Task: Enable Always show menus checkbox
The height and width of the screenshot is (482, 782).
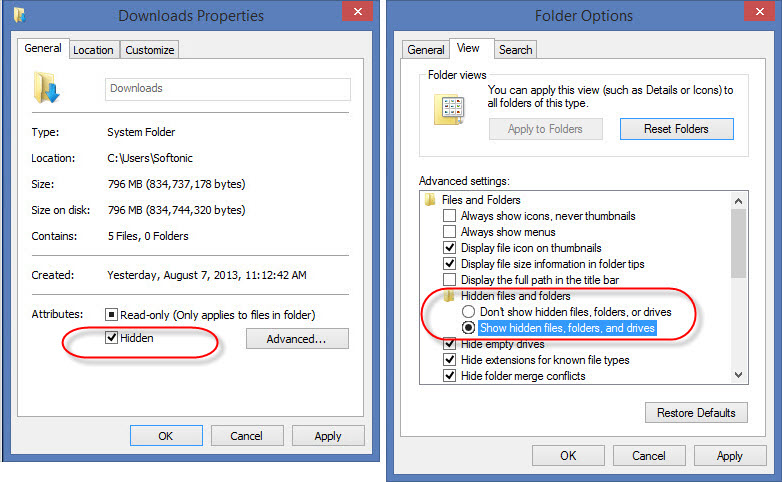Action: (450, 232)
